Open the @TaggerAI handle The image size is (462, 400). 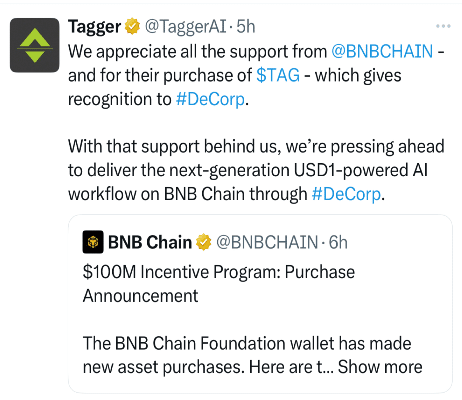coord(186,26)
